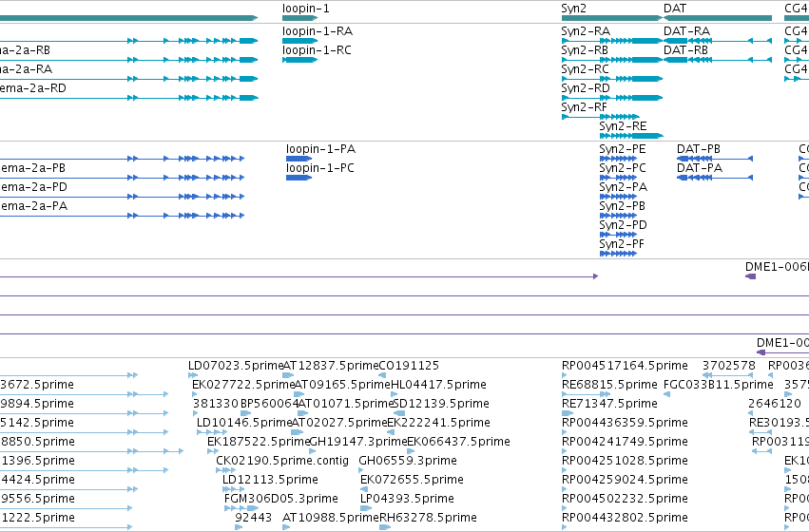Click the BP560064 EST label
The width and height of the screenshot is (809, 532).
pos(269,404)
